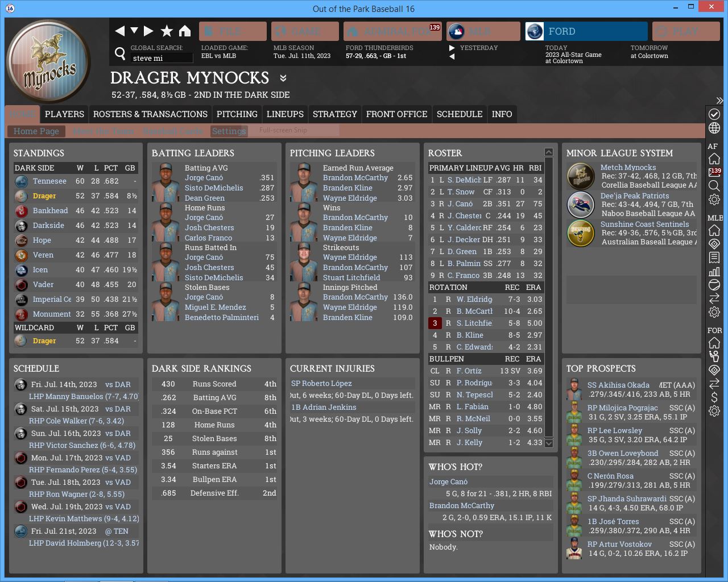Go to home via the house icon beside star
The image size is (728, 582).
coord(185,31)
